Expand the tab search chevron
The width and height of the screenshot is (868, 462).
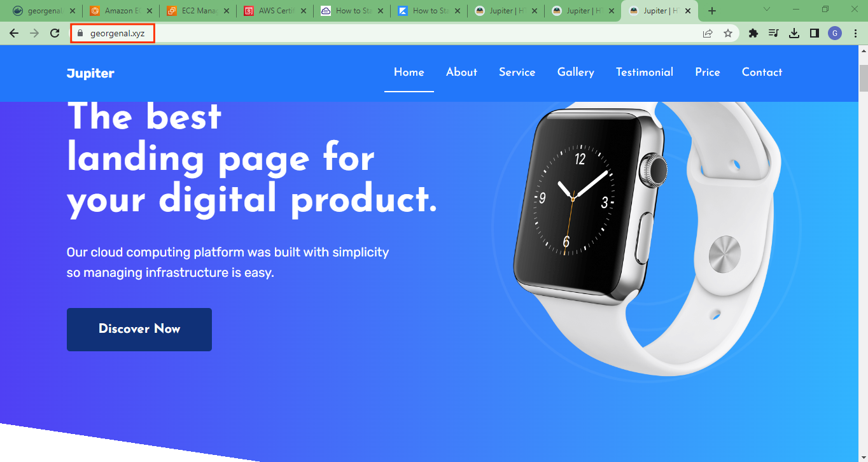point(766,10)
